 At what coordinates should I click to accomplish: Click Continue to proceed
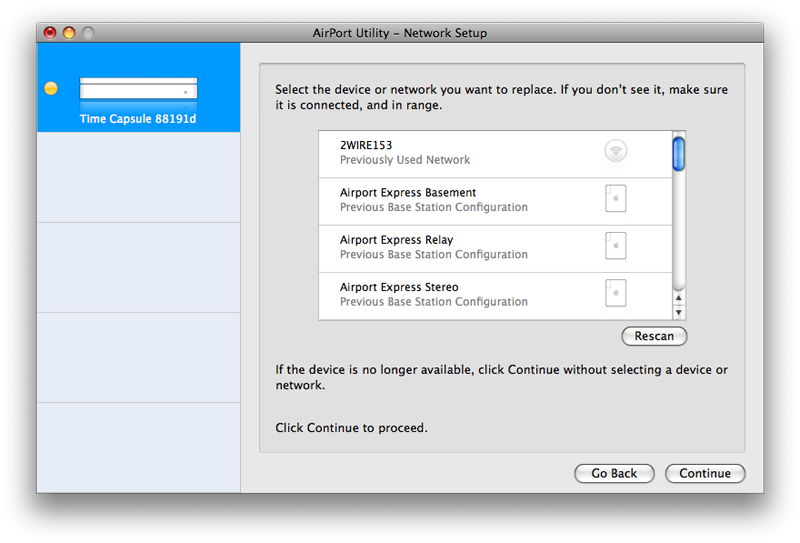705,474
